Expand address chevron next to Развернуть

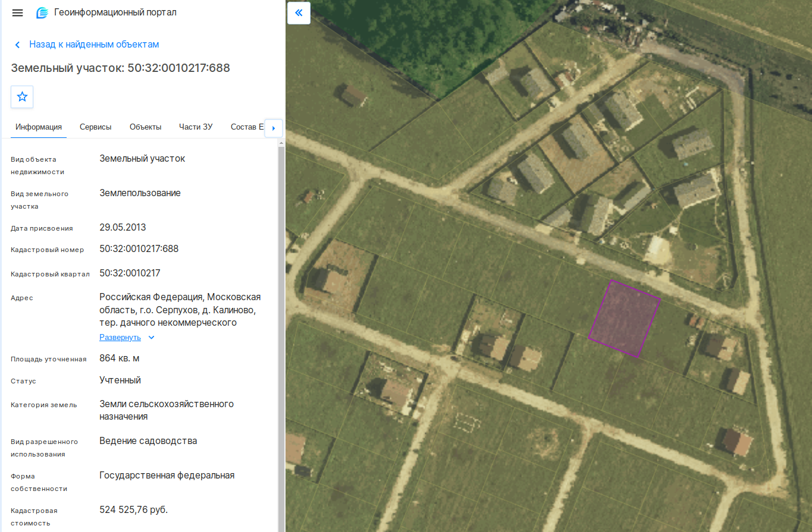pyautogui.click(x=151, y=338)
